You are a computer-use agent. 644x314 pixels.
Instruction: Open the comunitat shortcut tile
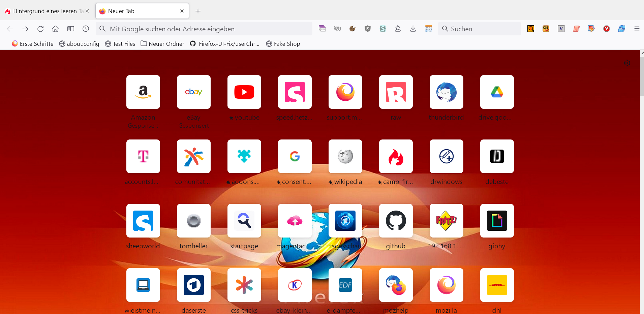[x=194, y=156]
